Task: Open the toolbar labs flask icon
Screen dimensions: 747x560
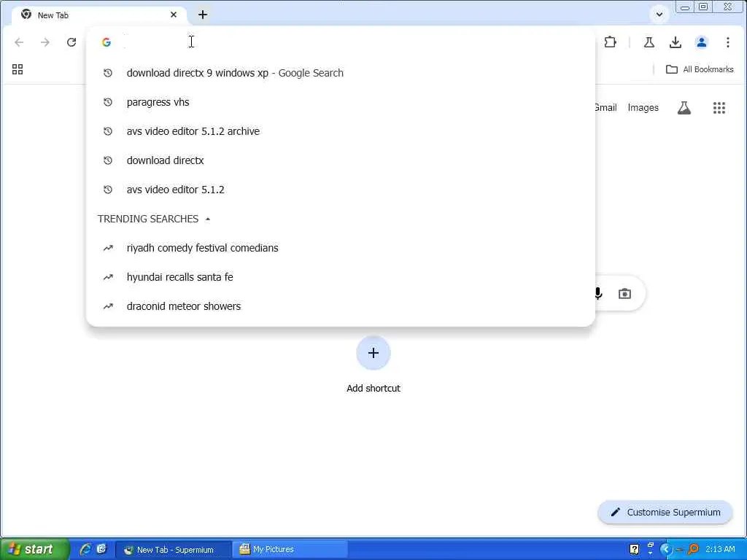Action: click(649, 42)
